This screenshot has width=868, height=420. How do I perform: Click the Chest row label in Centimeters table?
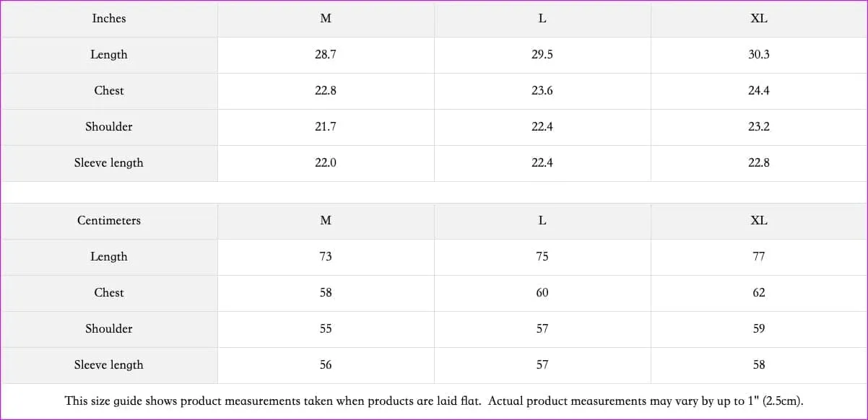109,293
